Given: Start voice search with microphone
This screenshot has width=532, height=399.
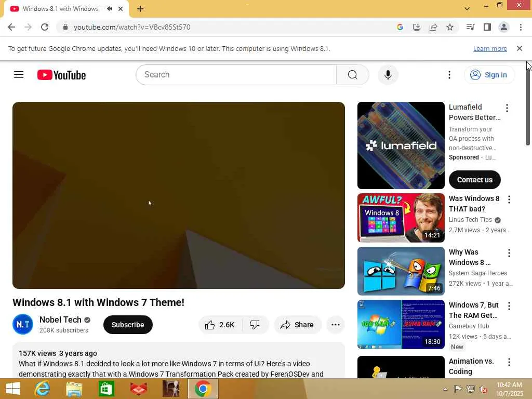Looking at the screenshot, I should coord(388,75).
